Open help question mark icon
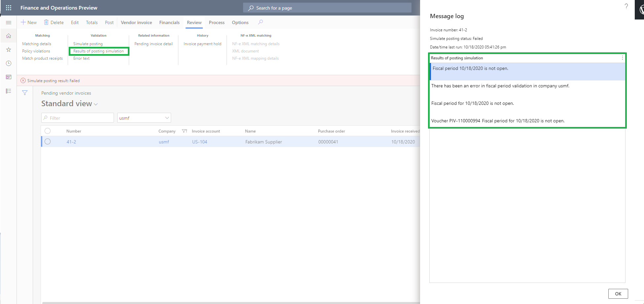644x304 pixels. pyautogui.click(x=626, y=6)
